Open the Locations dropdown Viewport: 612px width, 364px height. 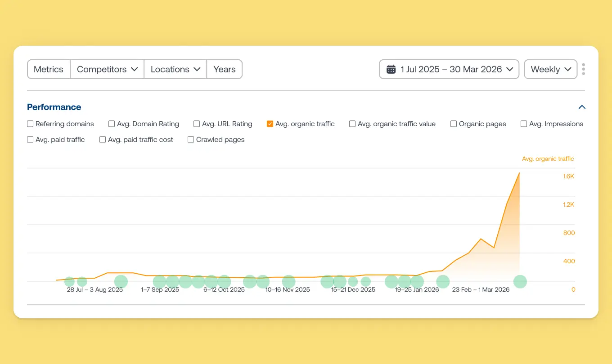pos(175,69)
